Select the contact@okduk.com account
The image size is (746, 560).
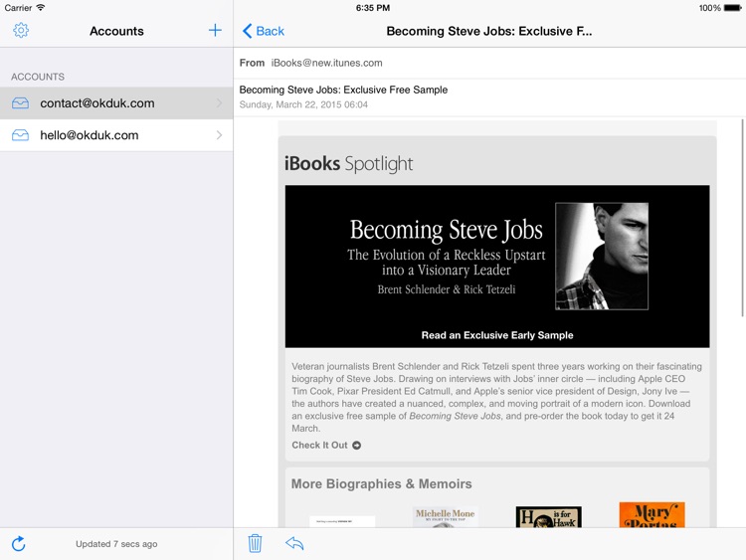116,103
